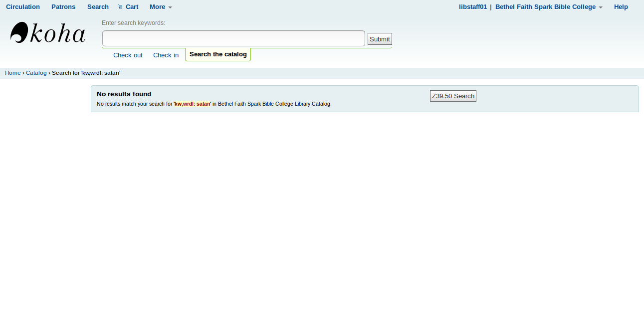Click the Koha logo
644x334 pixels.
tap(48, 33)
